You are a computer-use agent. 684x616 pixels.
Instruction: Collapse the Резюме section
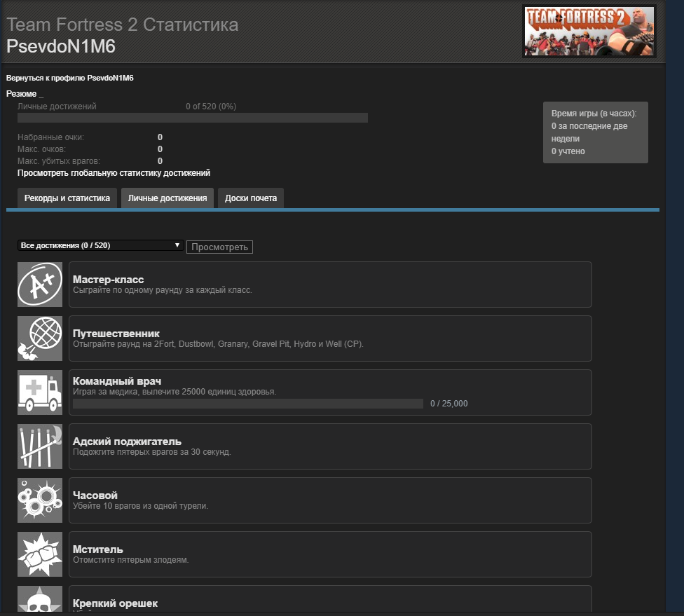(x=25, y=94)
